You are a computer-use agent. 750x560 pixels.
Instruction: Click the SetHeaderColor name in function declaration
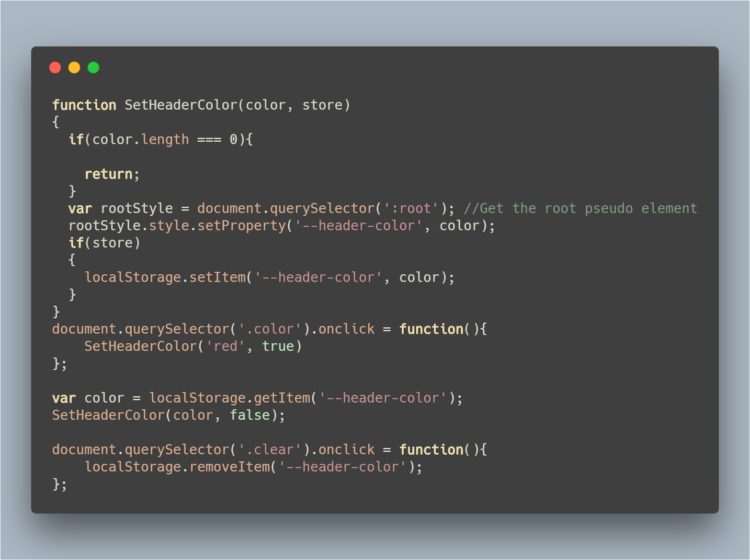pyautogui.click(x=181, y=105)
